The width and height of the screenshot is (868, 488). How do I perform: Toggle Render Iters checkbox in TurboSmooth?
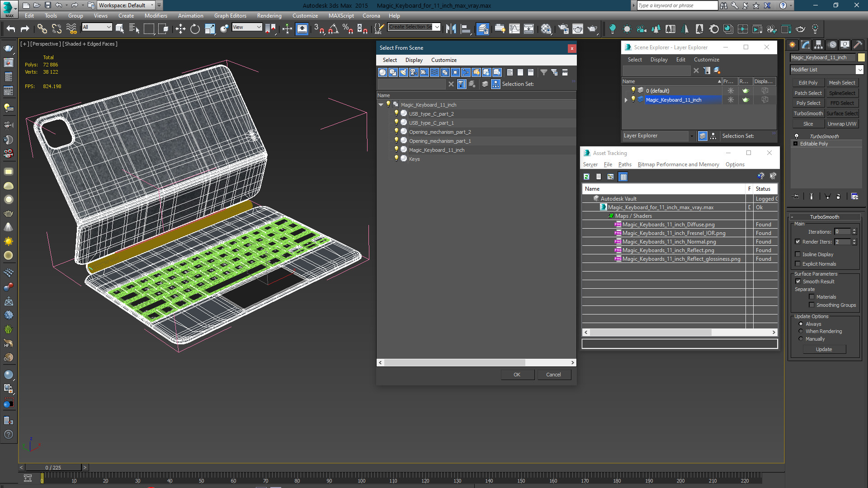798,242
